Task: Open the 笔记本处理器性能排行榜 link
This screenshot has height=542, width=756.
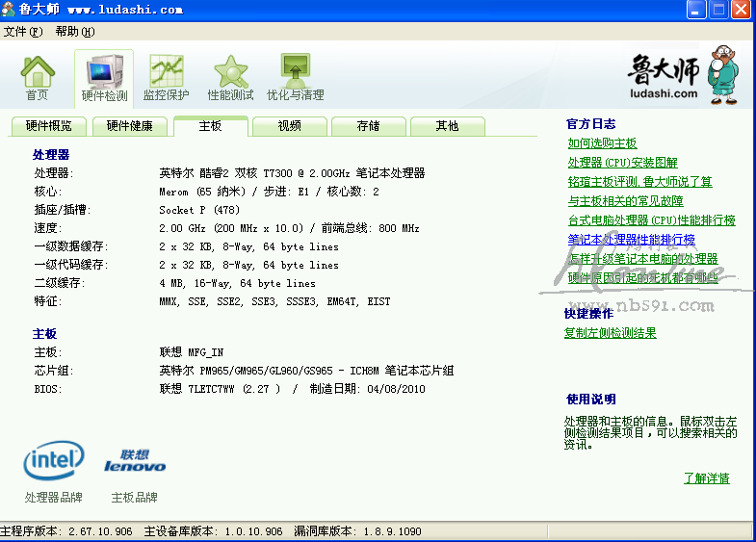Action: (x=631, y=240)
